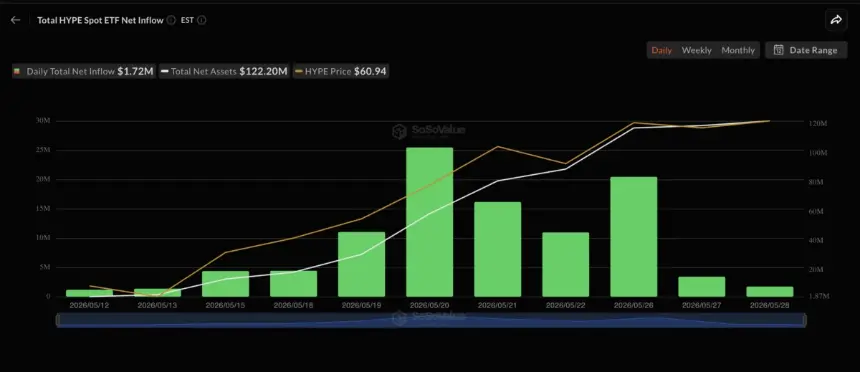Click the green bar for 2026/05/15
The image size is (860, 372).
[x=225, y=284]
